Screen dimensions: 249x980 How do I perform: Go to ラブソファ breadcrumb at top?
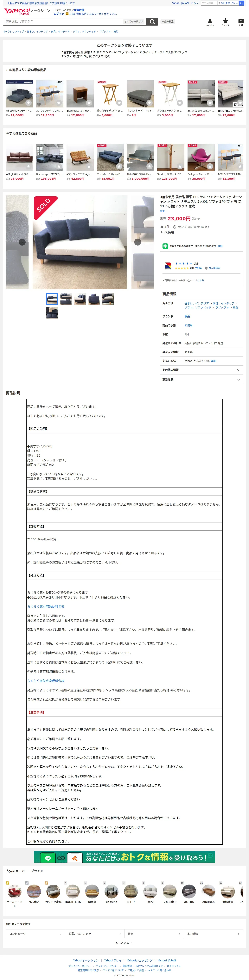point(105,32)
